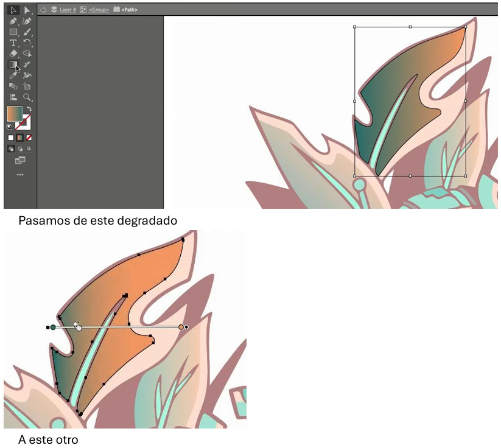Screen dimensions: 501x448
Task: Select the Curvature tool
Action: click(x=27, y=21)
